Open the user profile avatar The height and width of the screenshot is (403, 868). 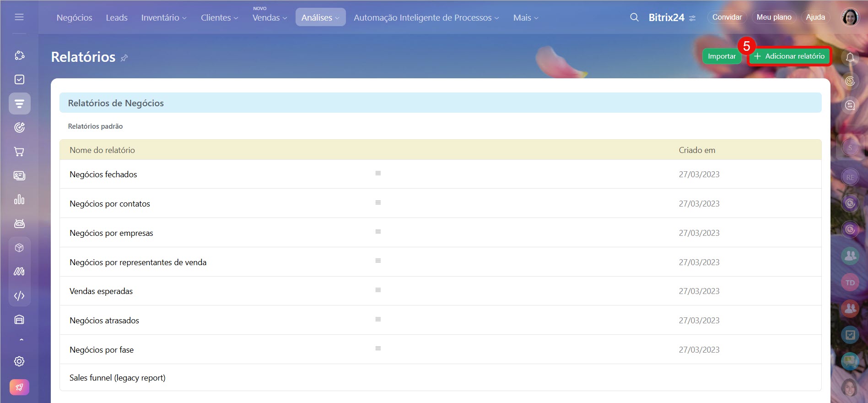(850, 17)
